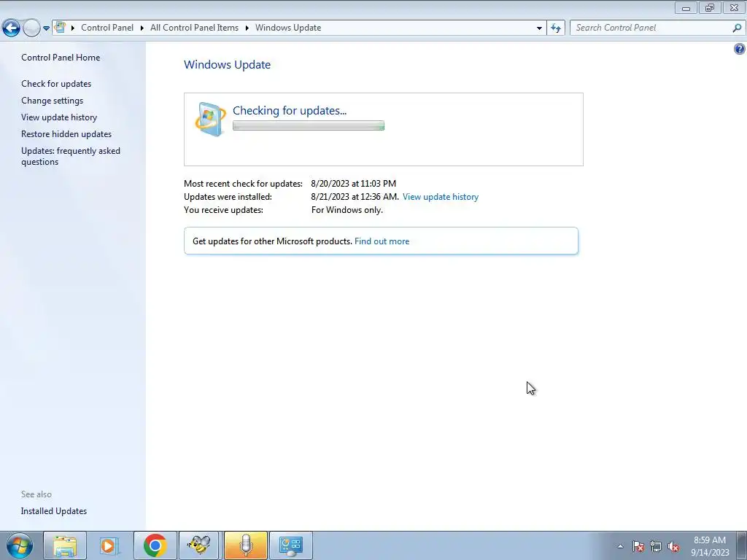The image size is (747, 560).
Task: Select the Windows Update breadcrumb
Action: 288,28
